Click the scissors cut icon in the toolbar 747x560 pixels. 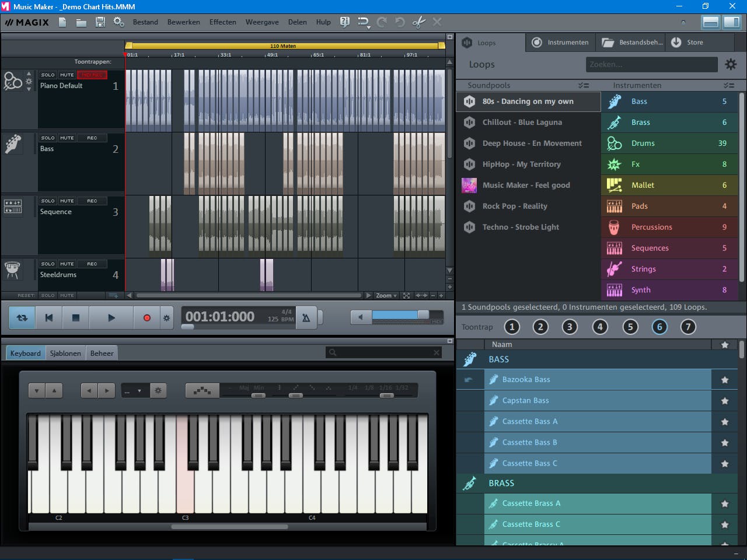[418, 22]
